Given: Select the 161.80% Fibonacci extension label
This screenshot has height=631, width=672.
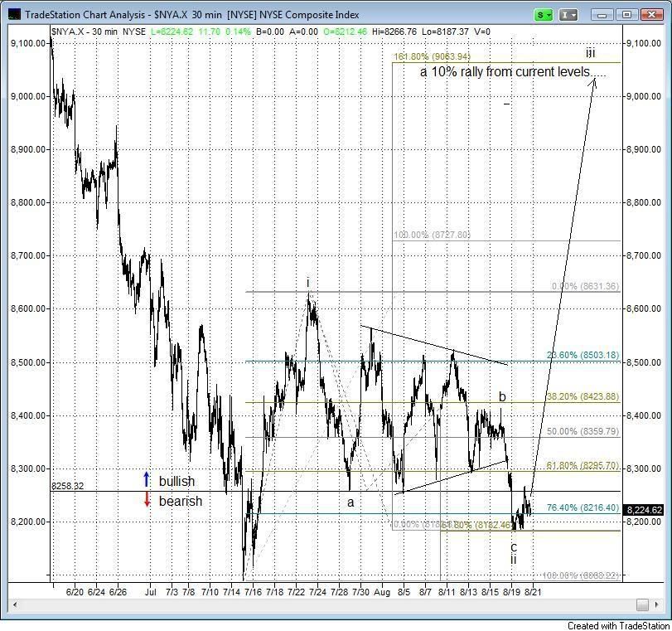Looking at the screenshot, I should click(431, 56).
